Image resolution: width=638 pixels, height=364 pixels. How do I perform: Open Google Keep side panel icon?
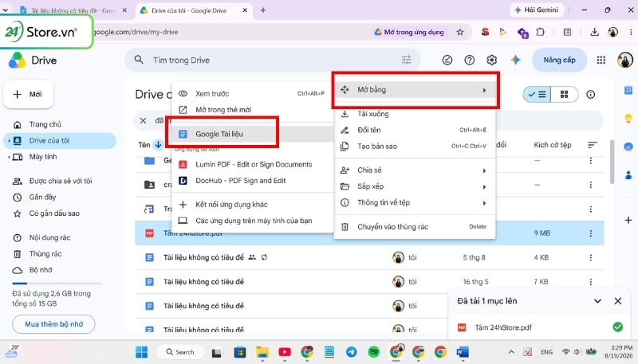pyautogui.click(x=628, y=119)
